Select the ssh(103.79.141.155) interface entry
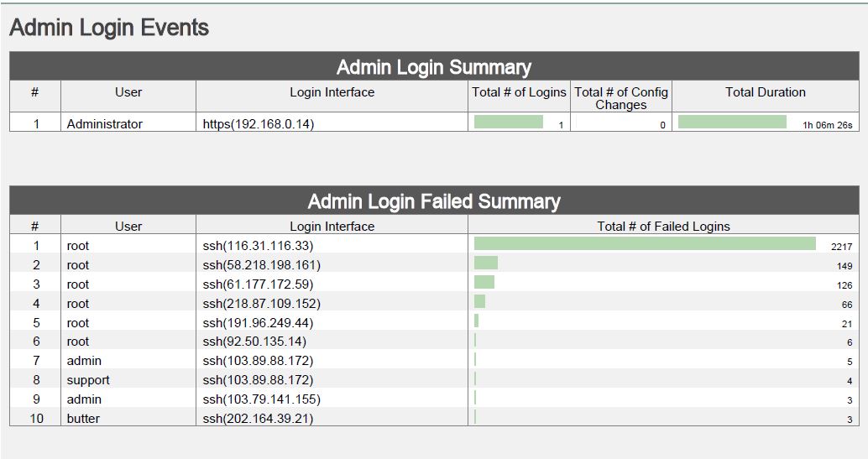868x459 pixels. (x=262, y=399)
